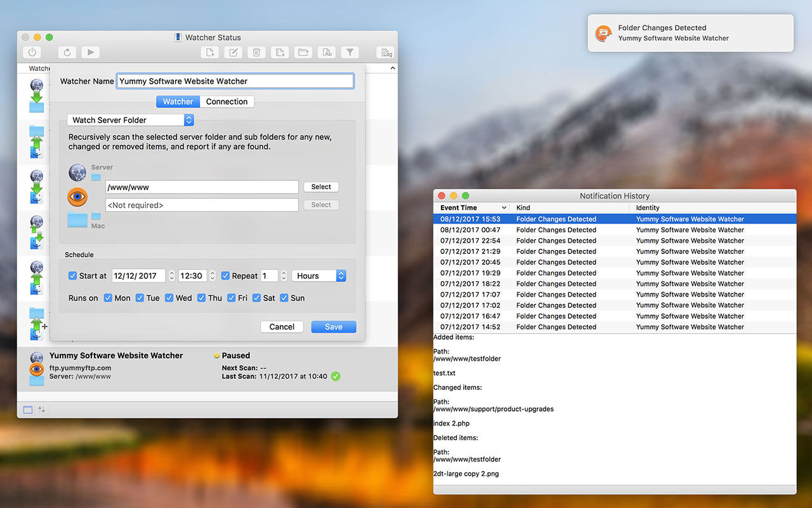Image resolution: width=812 pixels, height=508 pixels.
Task: Toggle the Repeat checkbox
Action: 225,276
